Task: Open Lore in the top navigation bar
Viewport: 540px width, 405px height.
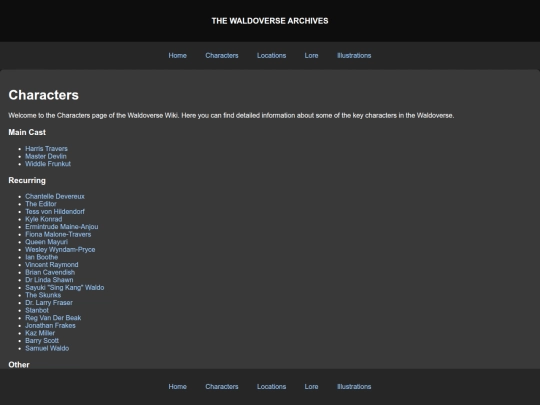Action: (x=311, y=55)
